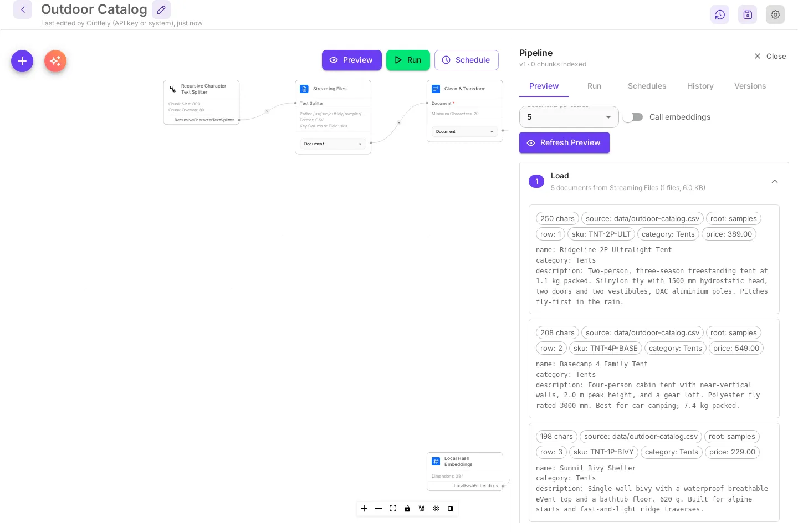Screen dimensions: 798x532
Task: Edit the Outdoor Catalog title via pencil icon
Action: [x=161, y=9]
